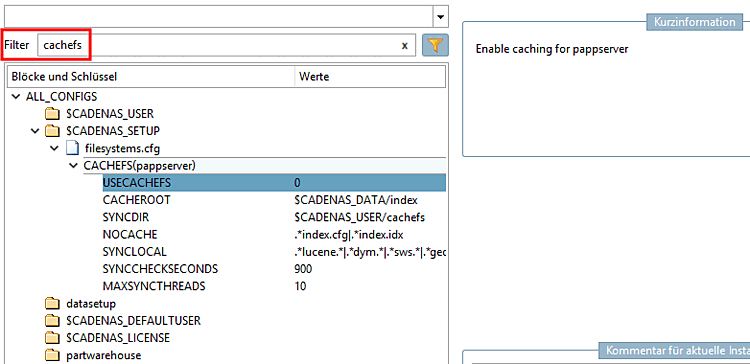This screenshot has width=750, height=364.
Task: Click the datasetup folder icon
Action: point(52,304)
